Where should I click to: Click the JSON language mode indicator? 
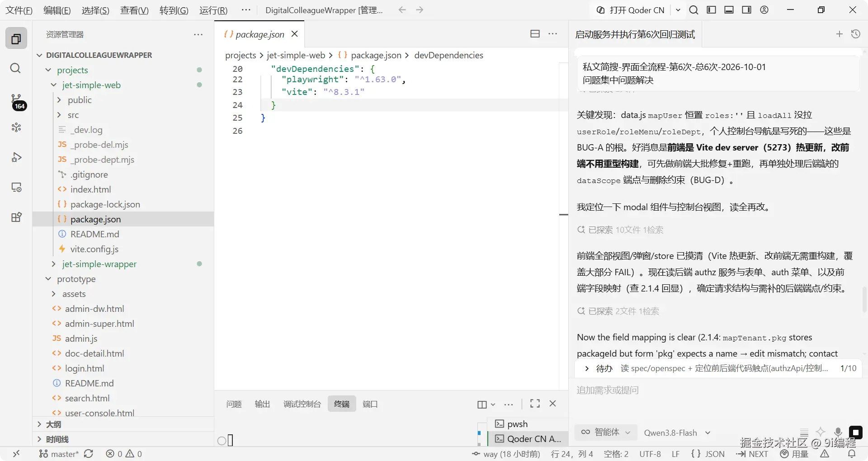click(x=708, y=454)
